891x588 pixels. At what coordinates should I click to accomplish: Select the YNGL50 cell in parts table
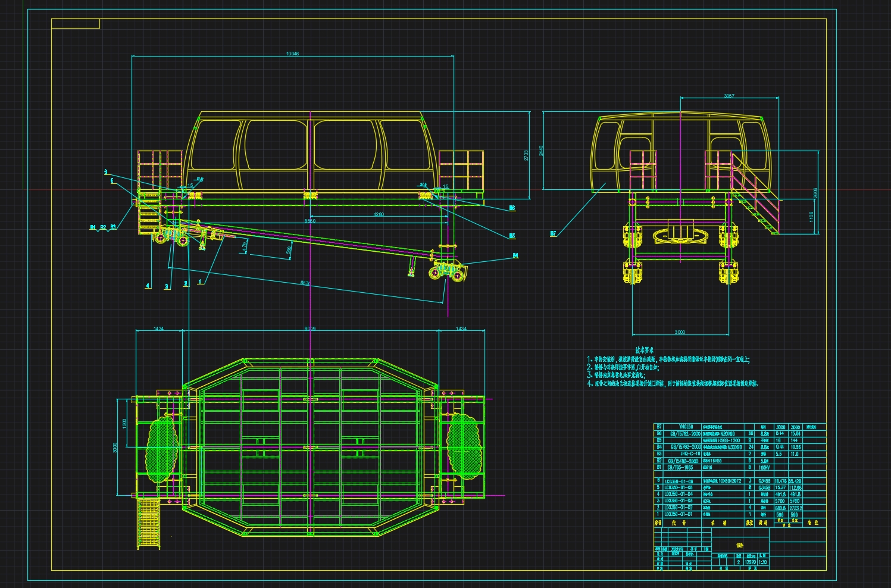[686, 427]
